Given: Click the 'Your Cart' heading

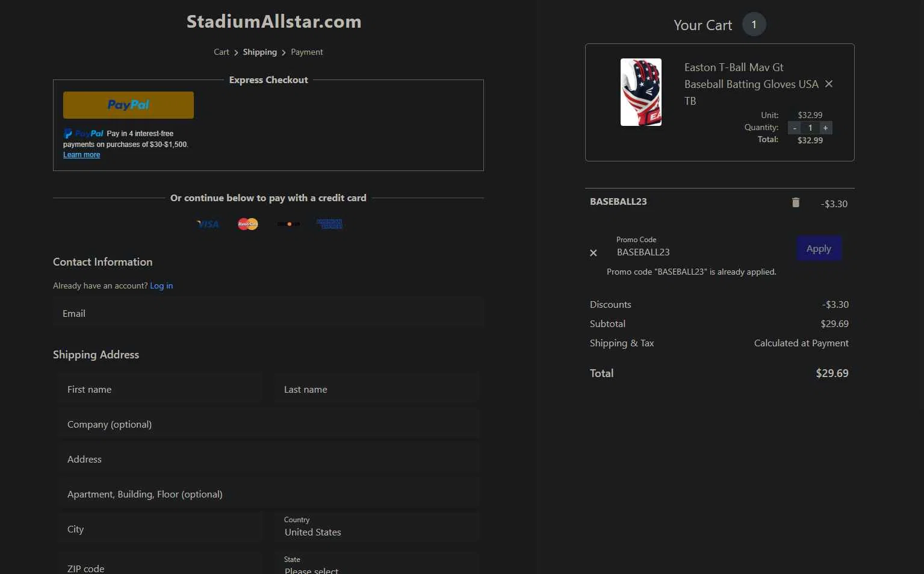Looking at the screenshot, I should click(702, 25).
